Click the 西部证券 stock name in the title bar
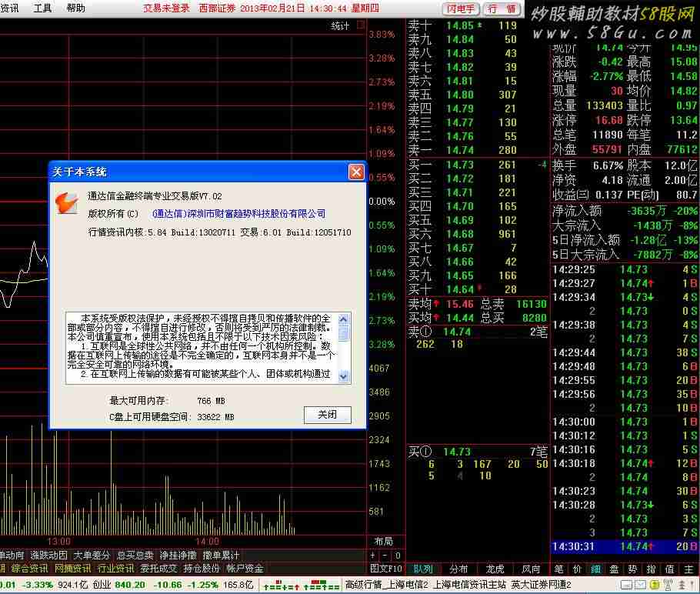700x594 pixels. click(217, 8)
